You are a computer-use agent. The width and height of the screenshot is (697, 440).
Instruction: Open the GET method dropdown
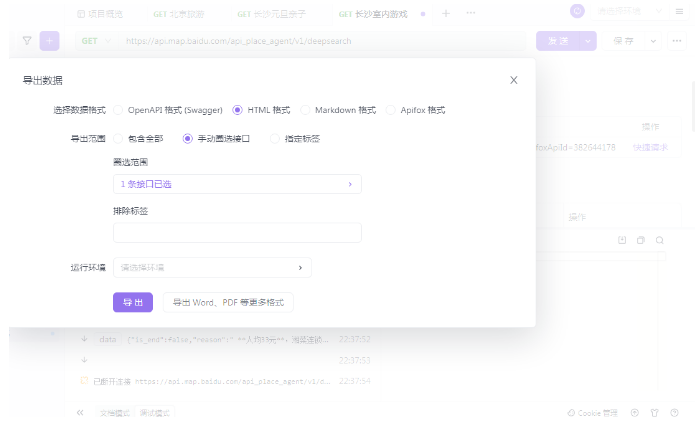point(96,41)
